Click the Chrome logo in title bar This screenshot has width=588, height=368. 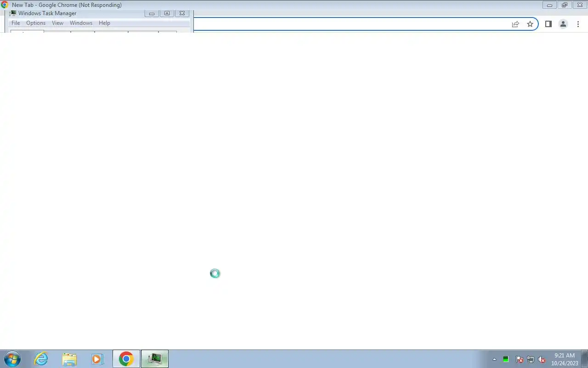tap(5, 5)
